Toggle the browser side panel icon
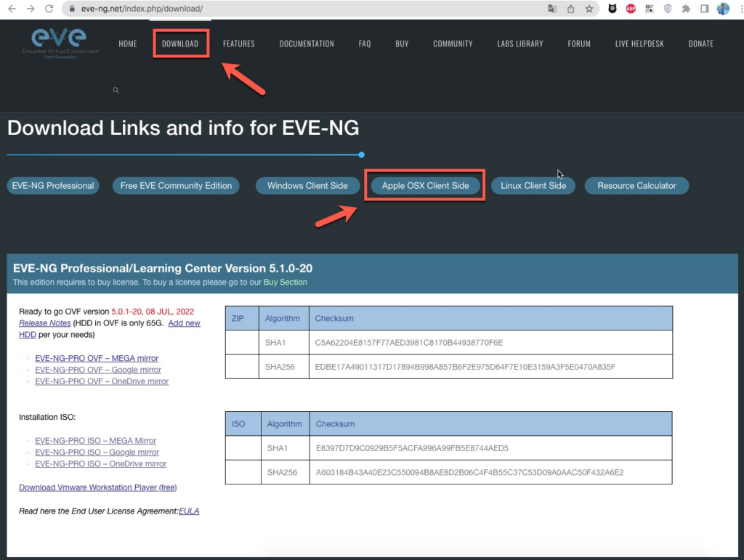744x560 pixels. 705,9
